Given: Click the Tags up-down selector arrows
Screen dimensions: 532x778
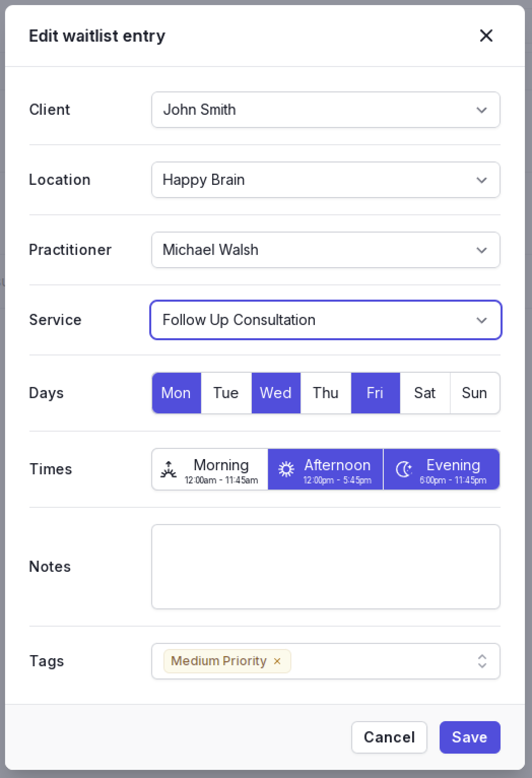Looking at the screenshot, I should coord(482,661).
